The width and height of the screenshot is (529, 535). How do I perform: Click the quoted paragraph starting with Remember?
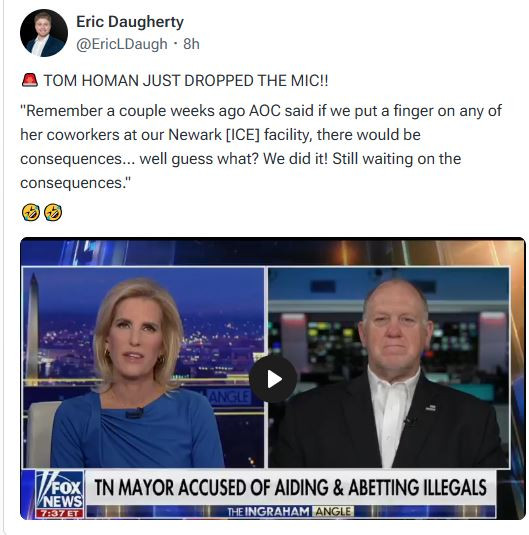pos(261,147)
